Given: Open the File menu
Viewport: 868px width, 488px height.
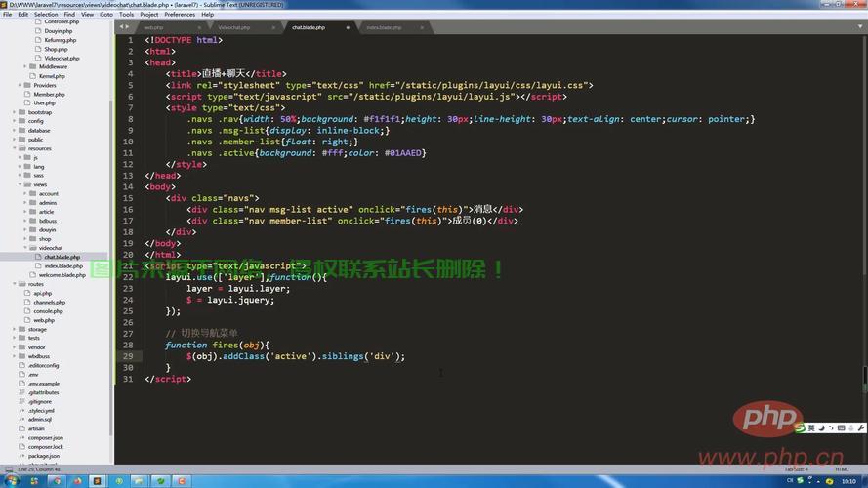Looking at the screenshot, I should [7, 15].
